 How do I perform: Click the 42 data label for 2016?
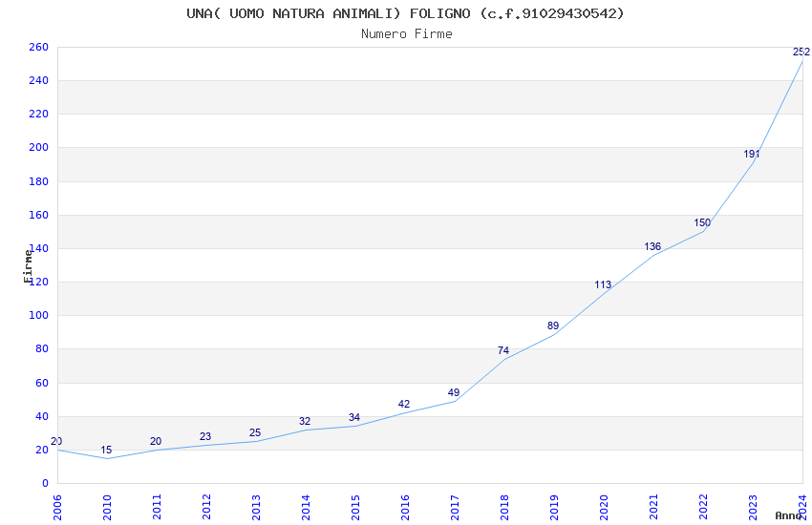[404, 405]
